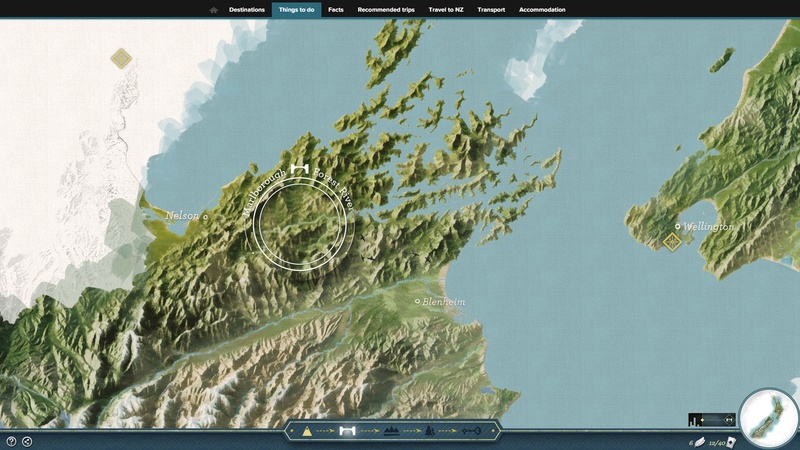Image resolution: width=800 pixels, height=450 pixels.
Task: Open the Facts menu item
Action: (x=336, y=10)
